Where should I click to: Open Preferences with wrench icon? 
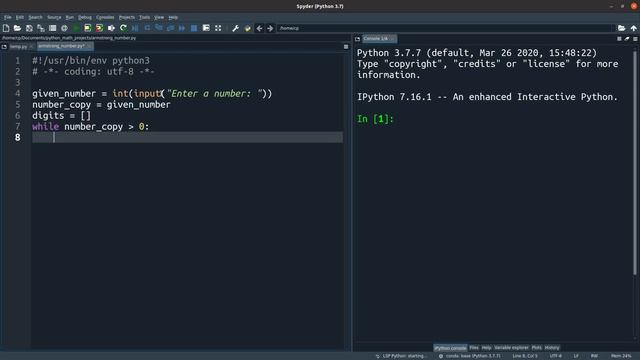[236, 28]
